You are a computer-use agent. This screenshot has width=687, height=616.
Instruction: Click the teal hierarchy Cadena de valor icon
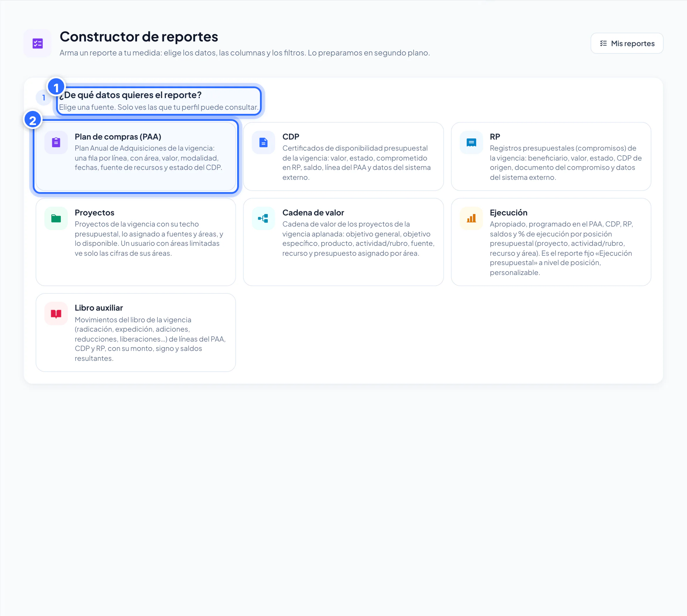[263, 218]
